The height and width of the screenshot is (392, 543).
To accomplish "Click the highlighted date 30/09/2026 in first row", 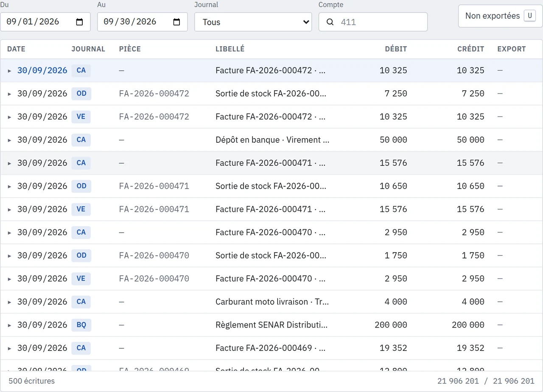I will click(x=42, y=70).
